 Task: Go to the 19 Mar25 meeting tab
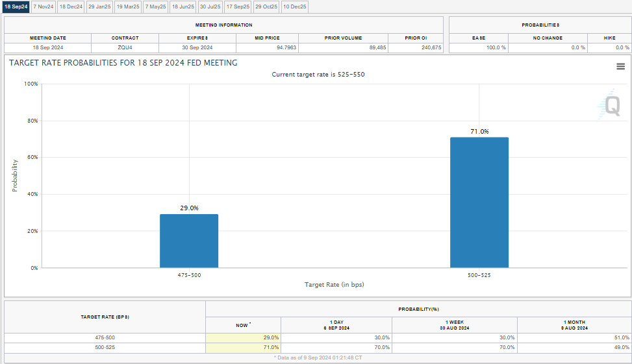click(x=128, y=6)
